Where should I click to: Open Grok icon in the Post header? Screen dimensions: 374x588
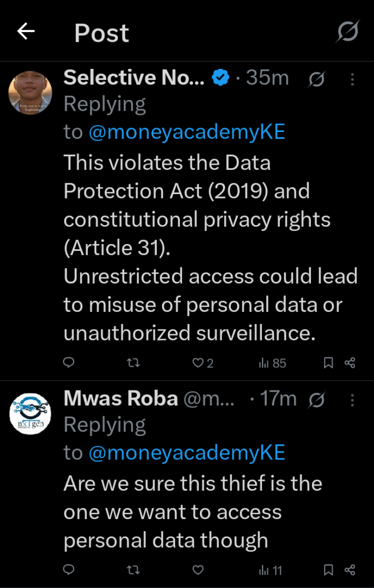[x=347, y=32]
